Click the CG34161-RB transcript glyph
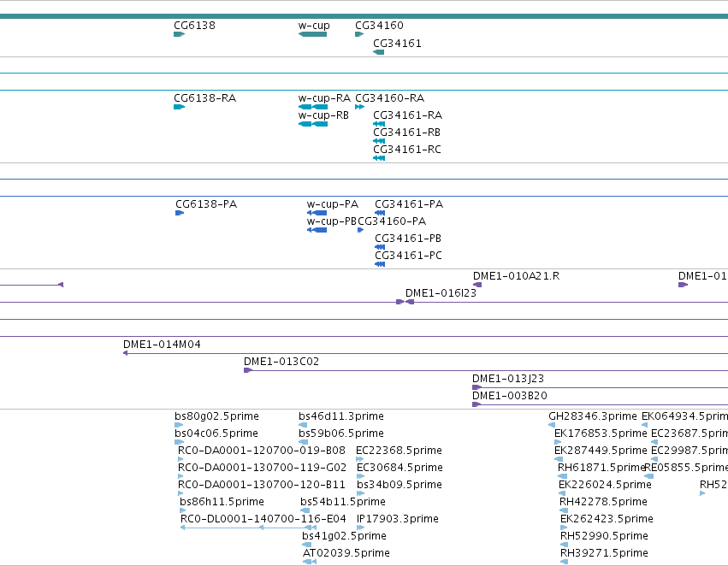The height and width of the screenshot is (566, 728). (379, 141)
